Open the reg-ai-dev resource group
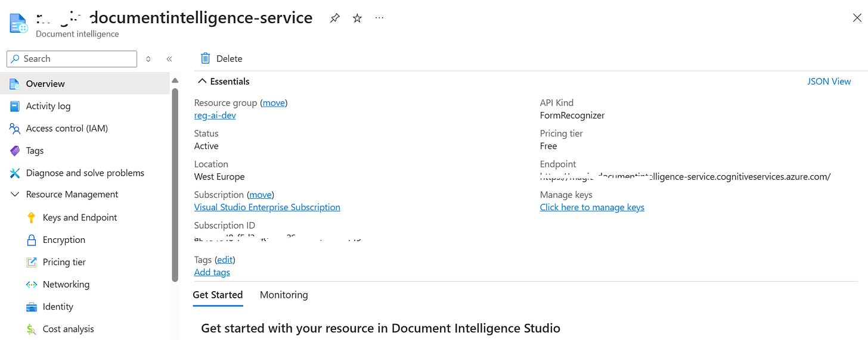The height and width of the screenshot is (340, 868). tap(215, 116)
